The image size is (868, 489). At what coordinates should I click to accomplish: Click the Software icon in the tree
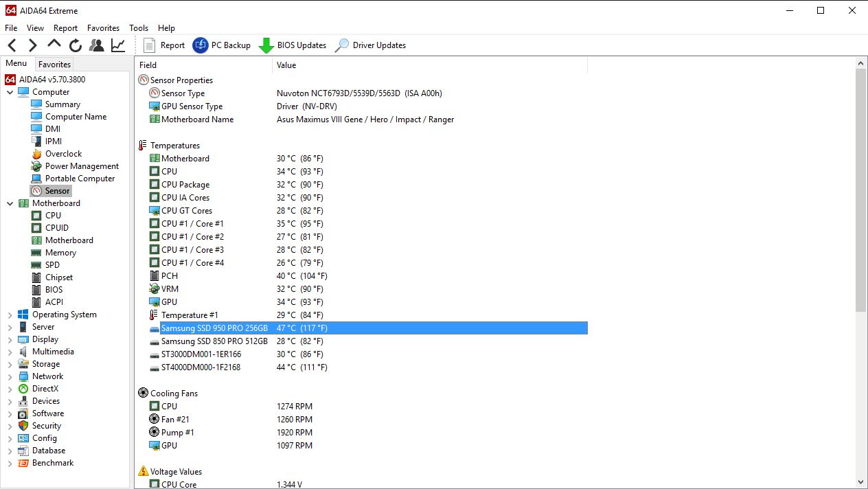tap(23, 413)
